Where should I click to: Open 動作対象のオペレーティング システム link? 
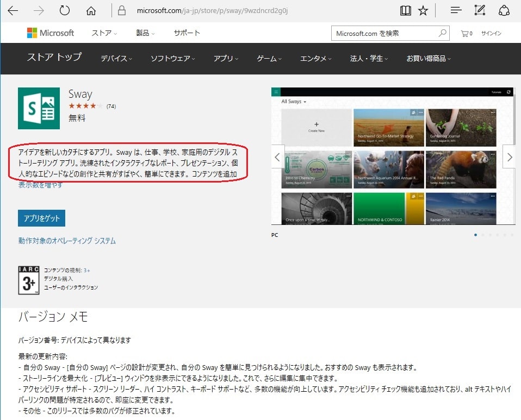[67, 241]
